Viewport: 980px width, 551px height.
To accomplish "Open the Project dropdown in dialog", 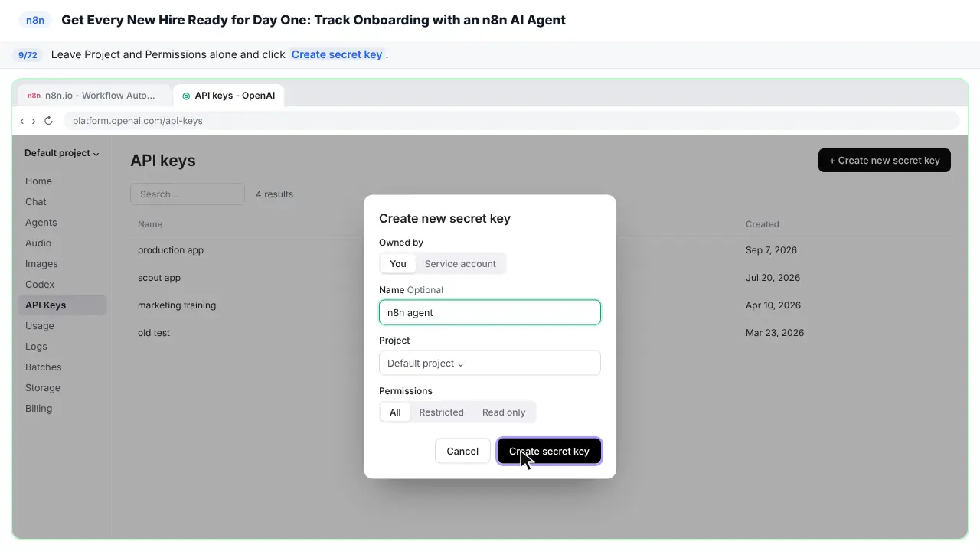I will tap(490, 363).
